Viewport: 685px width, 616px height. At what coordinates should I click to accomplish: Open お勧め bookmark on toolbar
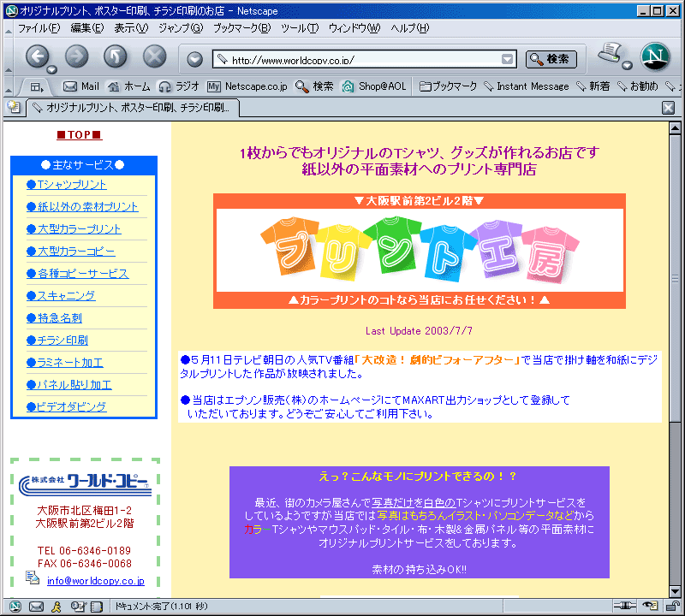(x=637, y=86)
